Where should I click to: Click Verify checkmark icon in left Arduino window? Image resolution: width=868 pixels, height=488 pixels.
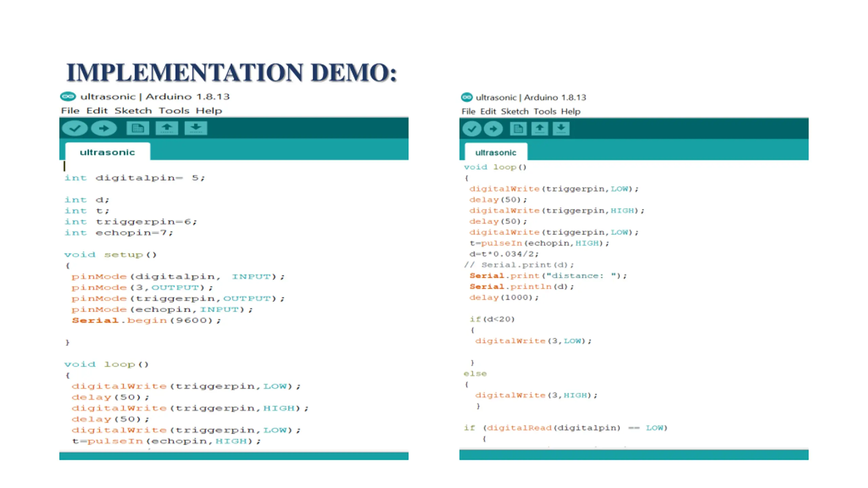coord(75,128)
